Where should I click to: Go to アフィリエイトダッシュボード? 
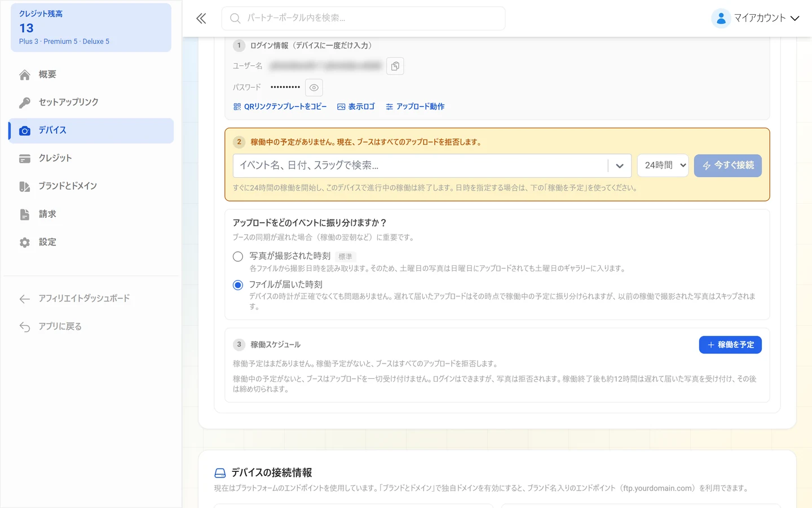click(91, 299)
